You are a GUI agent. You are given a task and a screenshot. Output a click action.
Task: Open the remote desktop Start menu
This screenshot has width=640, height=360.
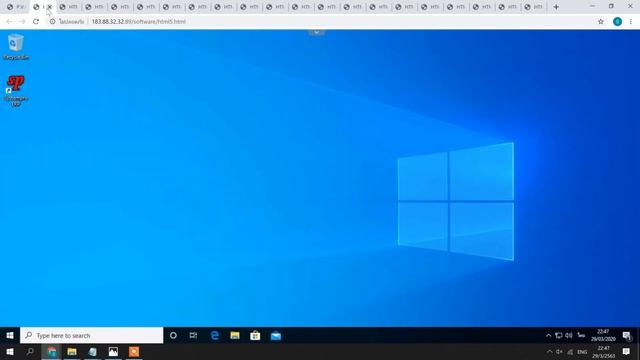click(x=10, y=336)
